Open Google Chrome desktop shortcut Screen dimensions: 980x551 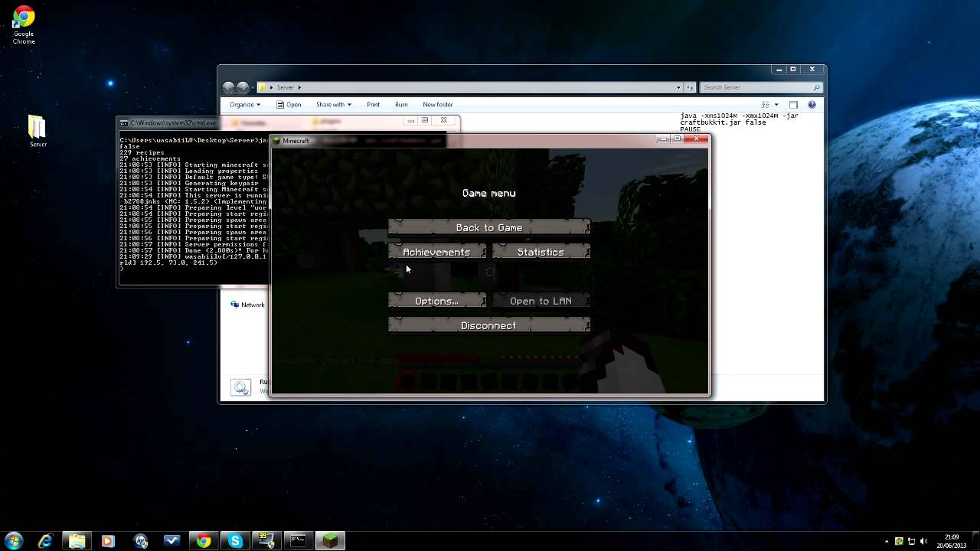pos(24,25)
